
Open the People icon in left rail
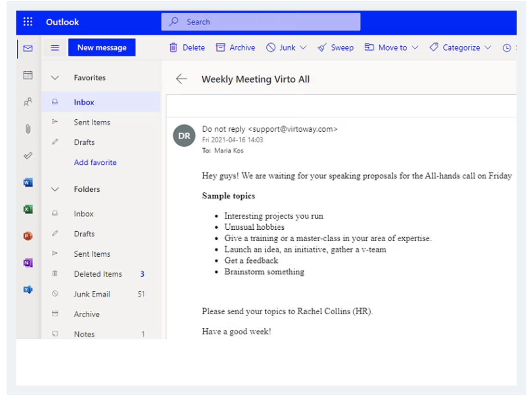[28, 102]
